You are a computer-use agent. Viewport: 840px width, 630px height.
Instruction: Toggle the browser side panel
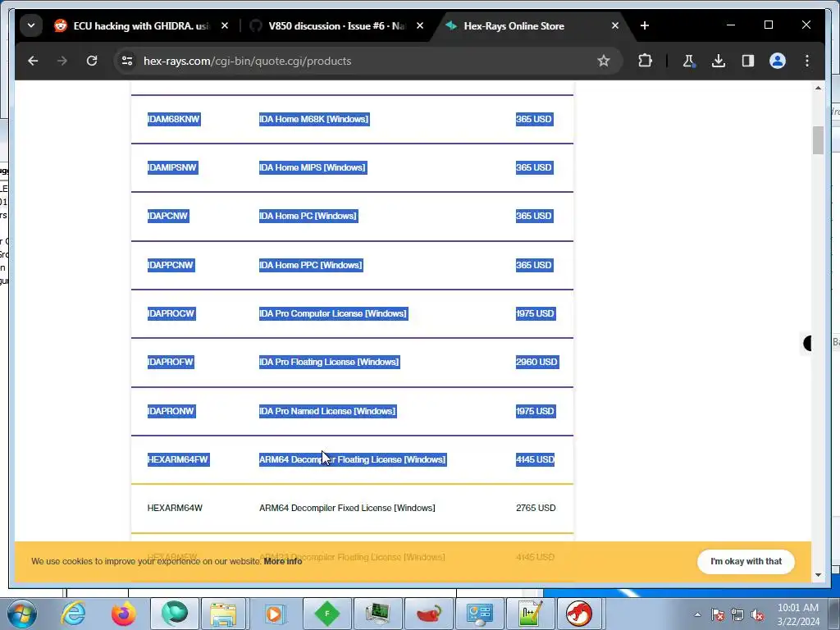click(x=748, y=61)
